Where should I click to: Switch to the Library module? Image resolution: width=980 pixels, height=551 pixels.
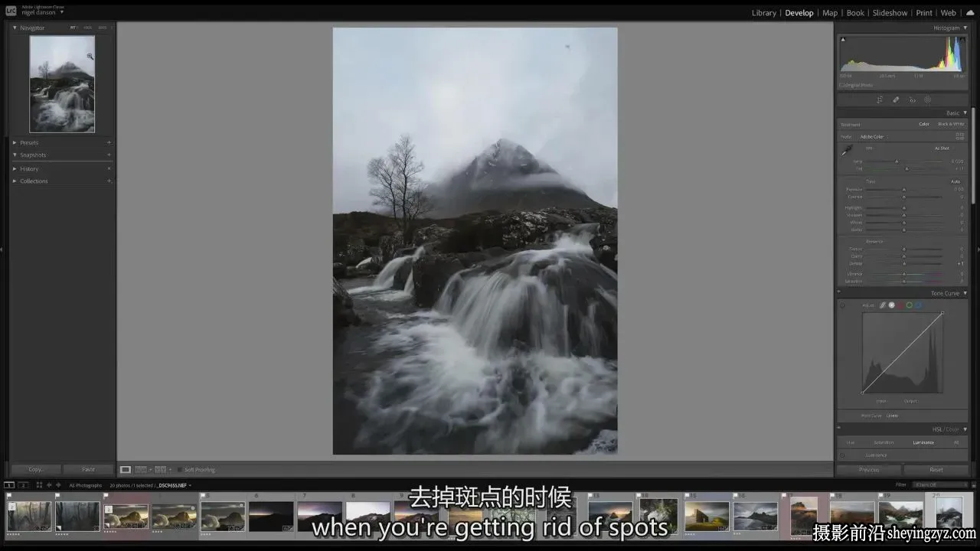click(763, 13)
